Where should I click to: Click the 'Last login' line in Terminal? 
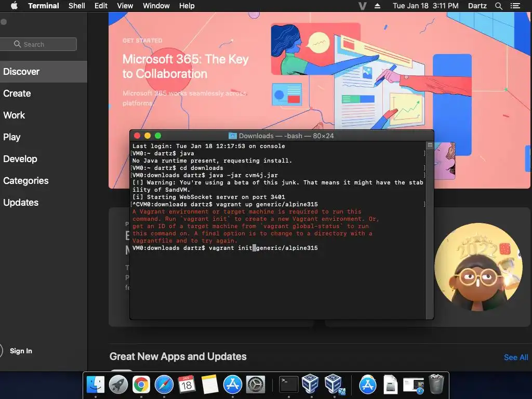pyautogui.click(x=209, y=146)
